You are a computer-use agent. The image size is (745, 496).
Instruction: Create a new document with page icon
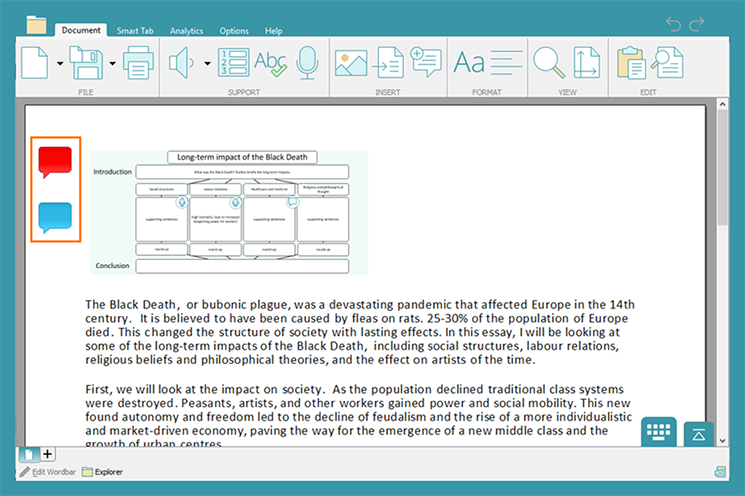coord(35,62)
